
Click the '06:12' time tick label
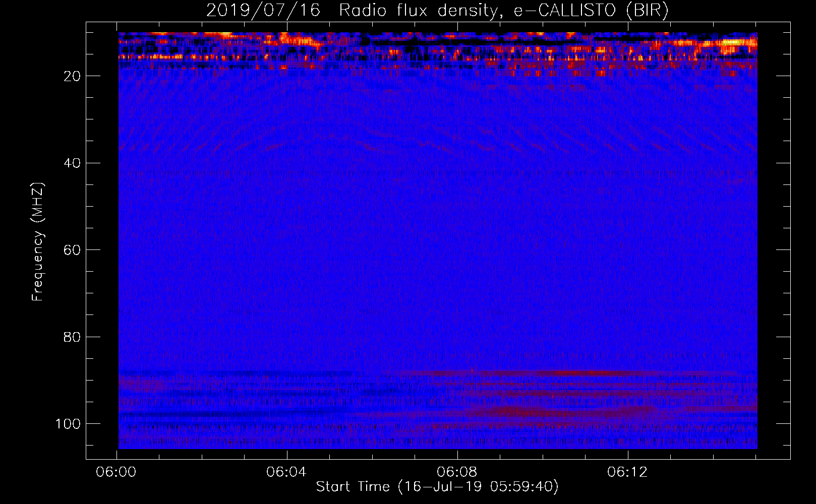[x=627, y=472]
